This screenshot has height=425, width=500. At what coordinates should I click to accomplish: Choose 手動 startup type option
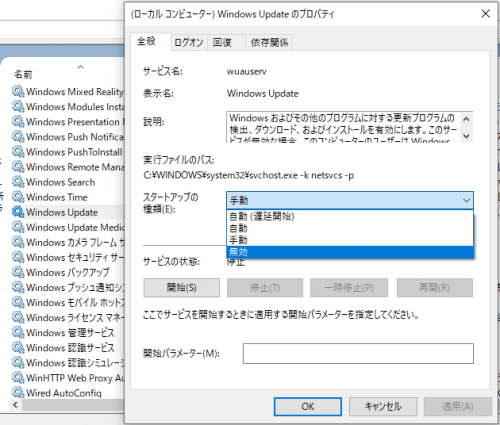click(x=350, y=240)
